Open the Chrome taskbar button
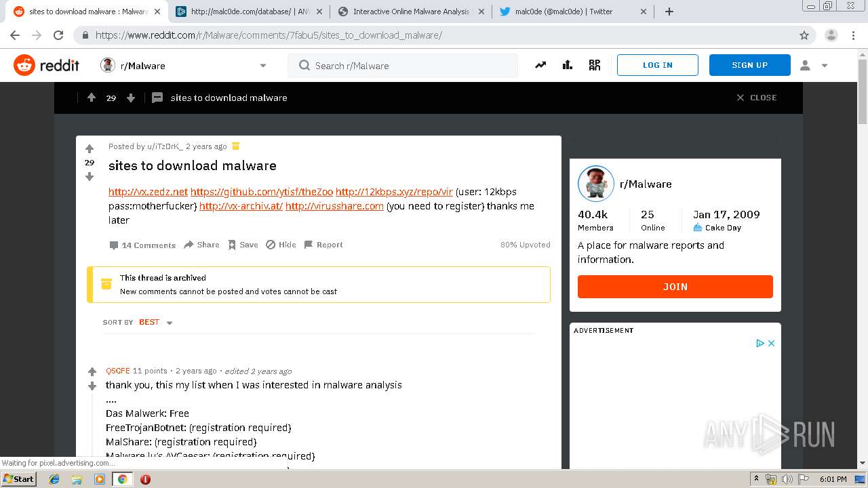Image resolution: width=868 pixels, height=488 pixels. click(122, 479)
